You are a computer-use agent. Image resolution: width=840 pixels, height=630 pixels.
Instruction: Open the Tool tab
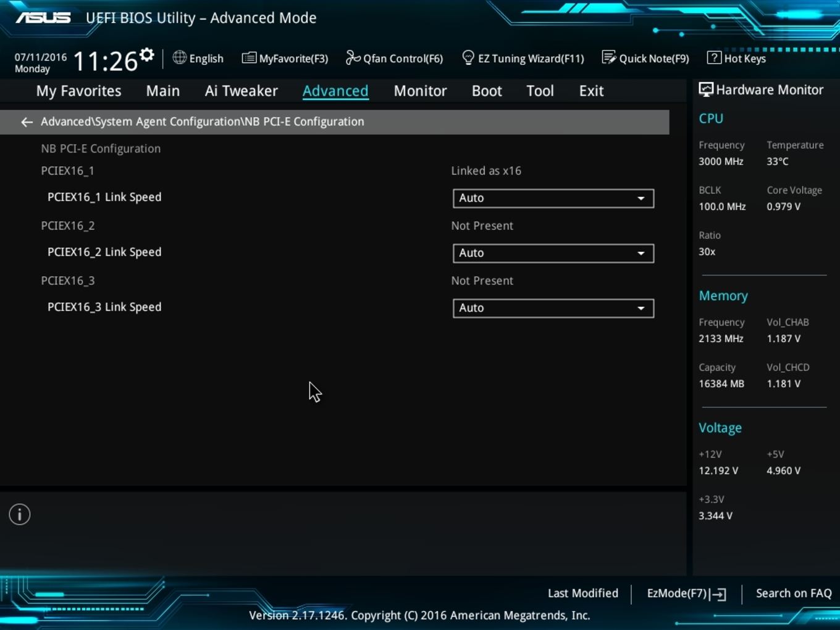point(540,91)
